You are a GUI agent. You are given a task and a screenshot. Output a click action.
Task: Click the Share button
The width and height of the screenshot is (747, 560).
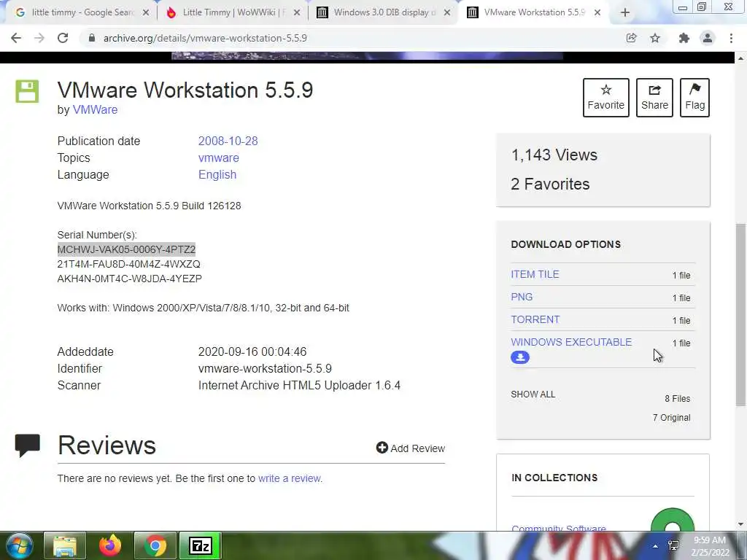tap(654, 98)
